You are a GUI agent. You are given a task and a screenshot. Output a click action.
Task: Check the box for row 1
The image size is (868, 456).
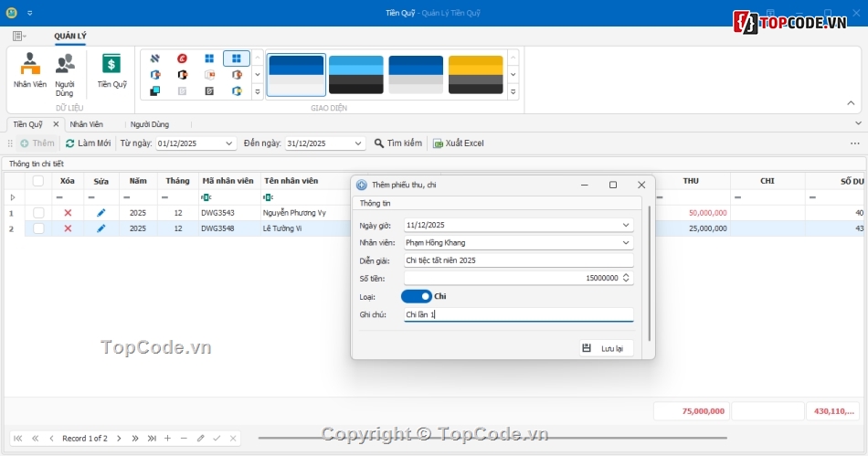38,213
